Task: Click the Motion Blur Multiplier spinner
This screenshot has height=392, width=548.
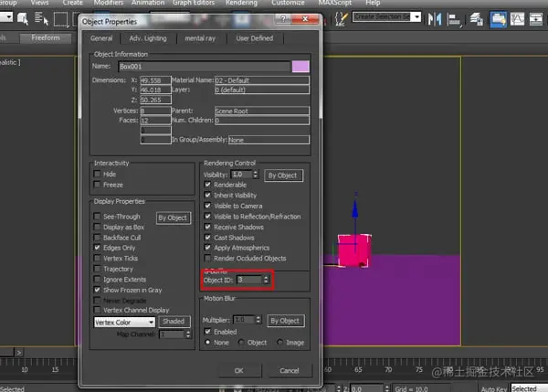Action: point(258,320)
